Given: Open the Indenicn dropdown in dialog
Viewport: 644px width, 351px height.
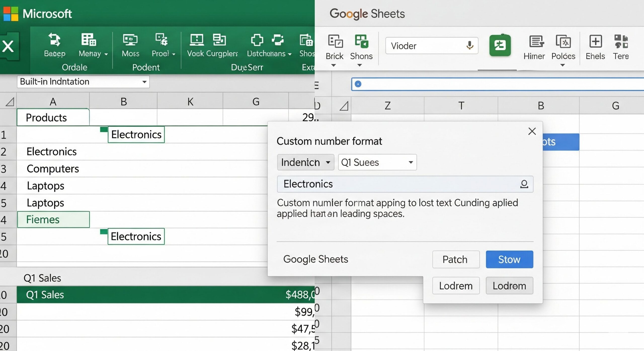Looking at the screenshot, I should 305,162.
